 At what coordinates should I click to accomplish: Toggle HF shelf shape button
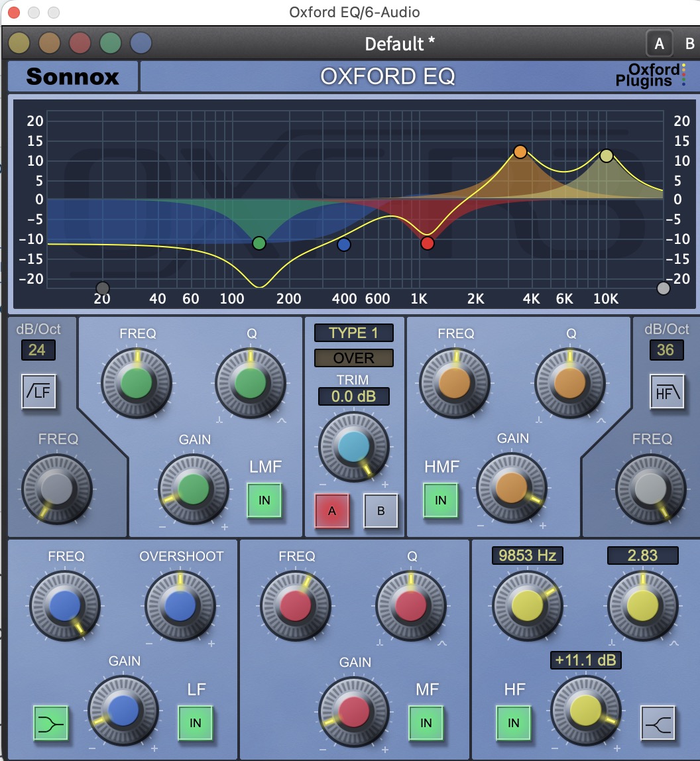(x=658, y=723)
